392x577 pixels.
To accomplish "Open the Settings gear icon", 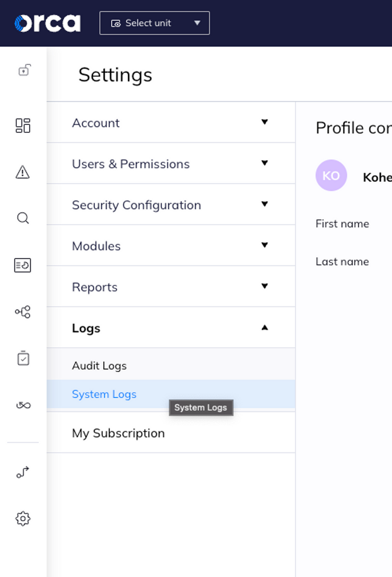I will (x=23, y=518).
